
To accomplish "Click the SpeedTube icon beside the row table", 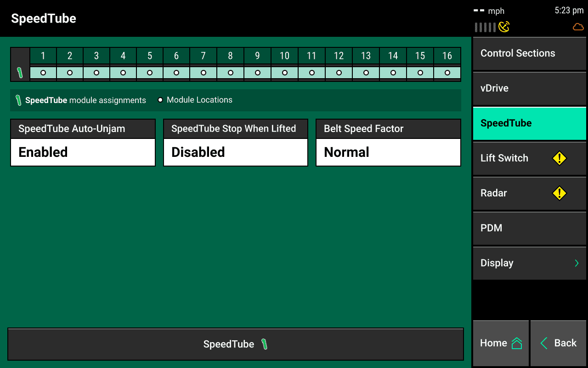I will [x=20, y=73].
